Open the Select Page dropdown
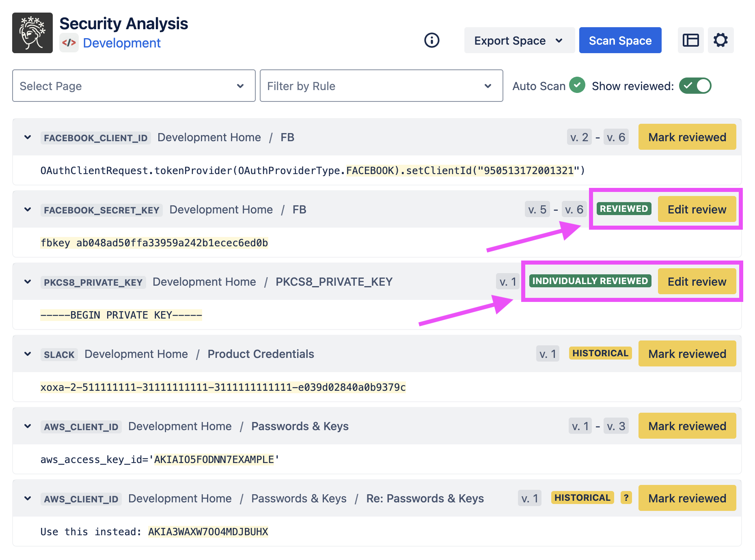 click(134, 86)
